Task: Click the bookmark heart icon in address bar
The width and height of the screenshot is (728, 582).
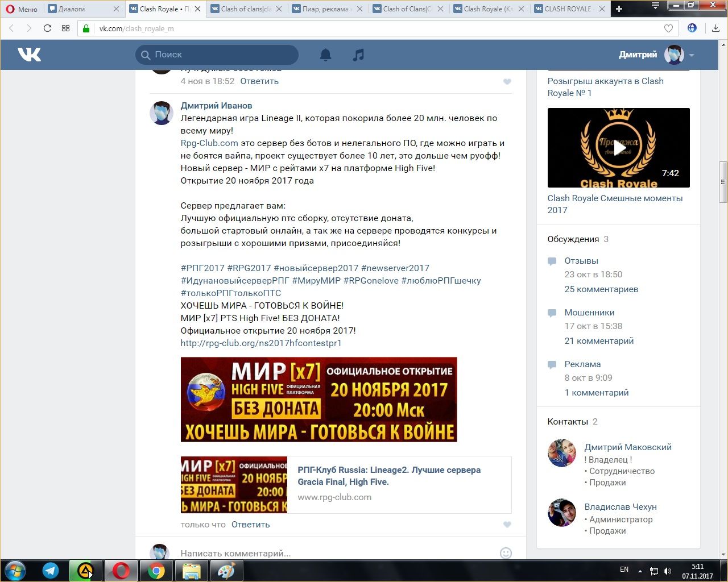Action: (668, 28)
